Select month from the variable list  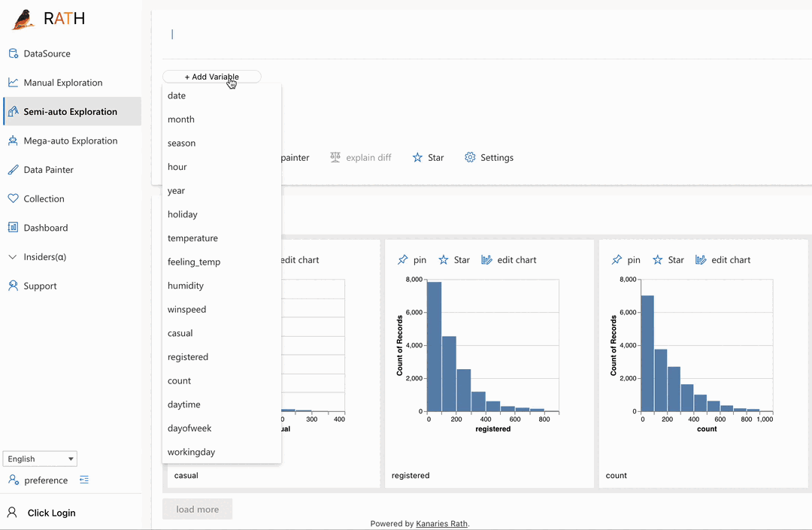(180, 119)
